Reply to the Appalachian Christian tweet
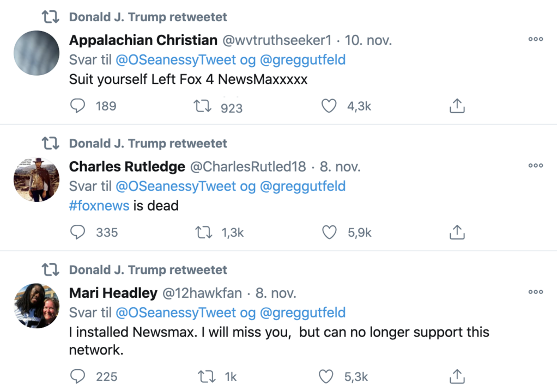The width and height of the screenshot is (557, 392). (x=77, y=106)
